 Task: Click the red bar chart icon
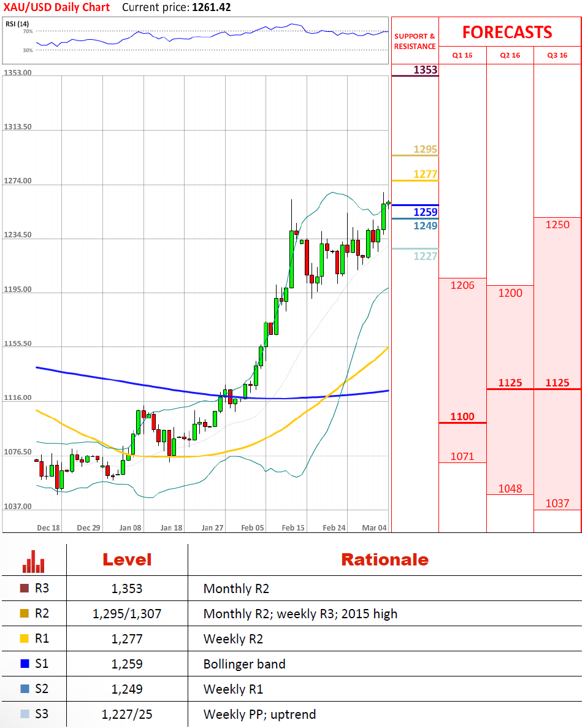tap(34, 561)
